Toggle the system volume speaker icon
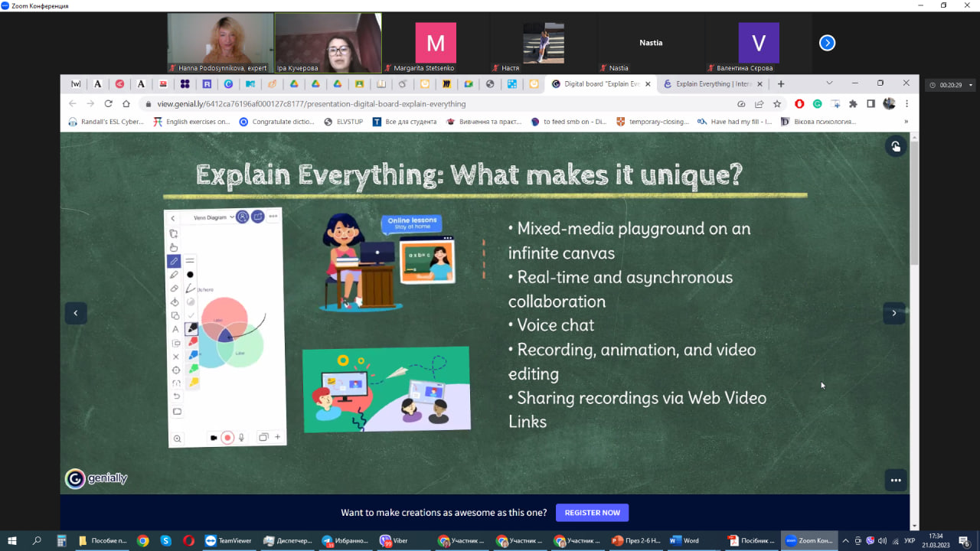The image size is (980, 551). pyautogui.click(x=881, y=540)
